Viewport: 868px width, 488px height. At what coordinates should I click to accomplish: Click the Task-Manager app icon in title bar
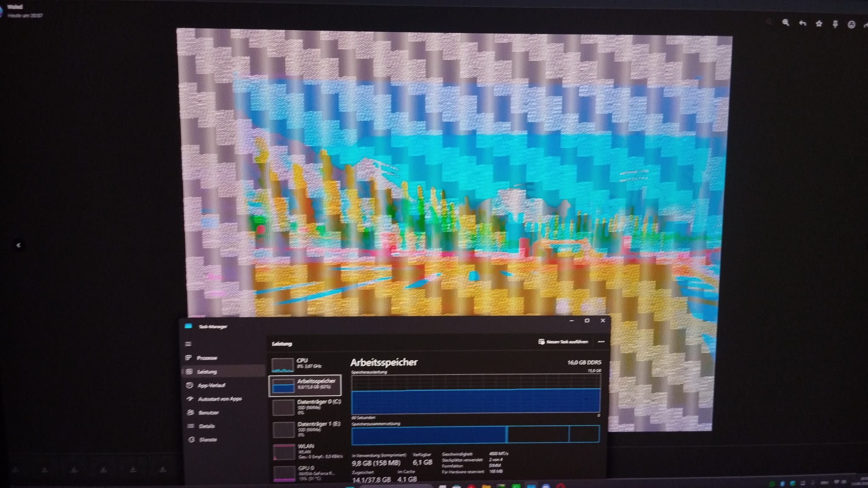click(x=188, y=326)
